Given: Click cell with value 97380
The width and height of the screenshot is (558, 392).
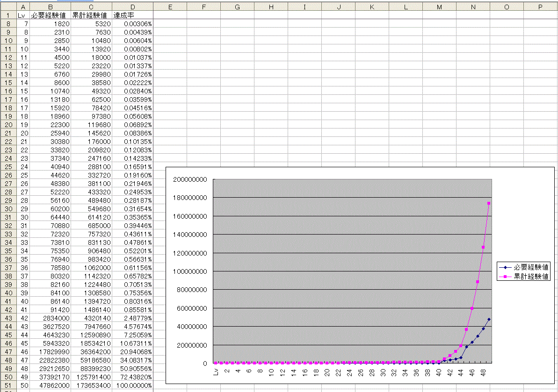Looking at the screenshot, I should (92, 116).
